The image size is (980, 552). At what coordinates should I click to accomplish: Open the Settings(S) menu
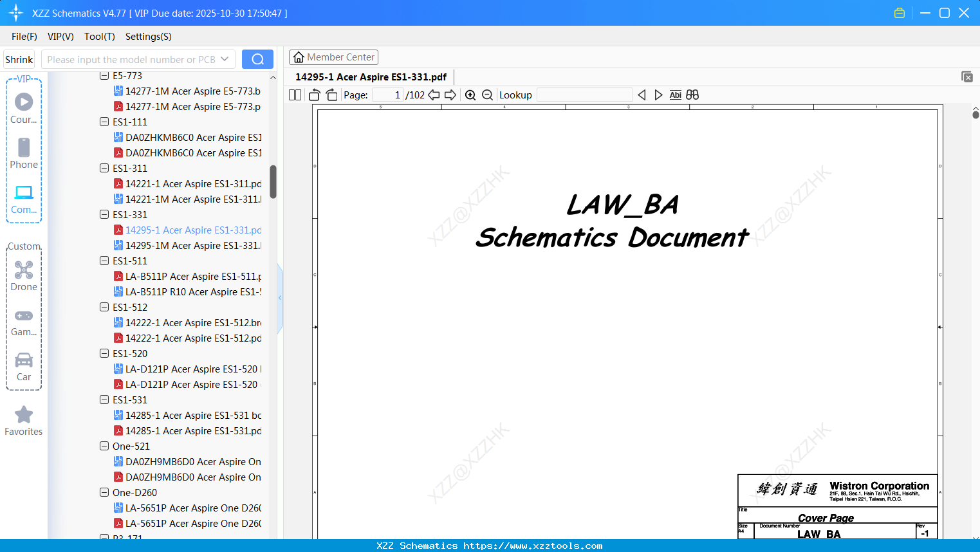coord(149,37)
